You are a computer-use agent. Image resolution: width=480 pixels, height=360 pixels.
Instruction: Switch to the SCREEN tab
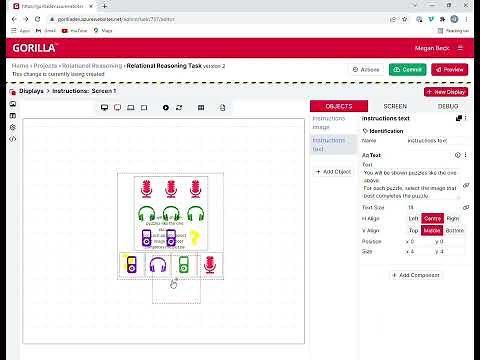(x=395, y=106)
